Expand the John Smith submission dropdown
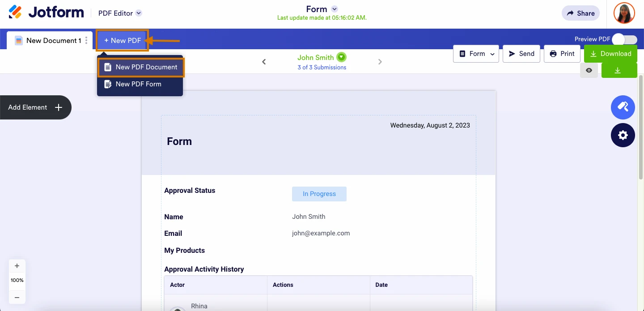644x311 pixels. pyautogui.click(x=342, y=57)
